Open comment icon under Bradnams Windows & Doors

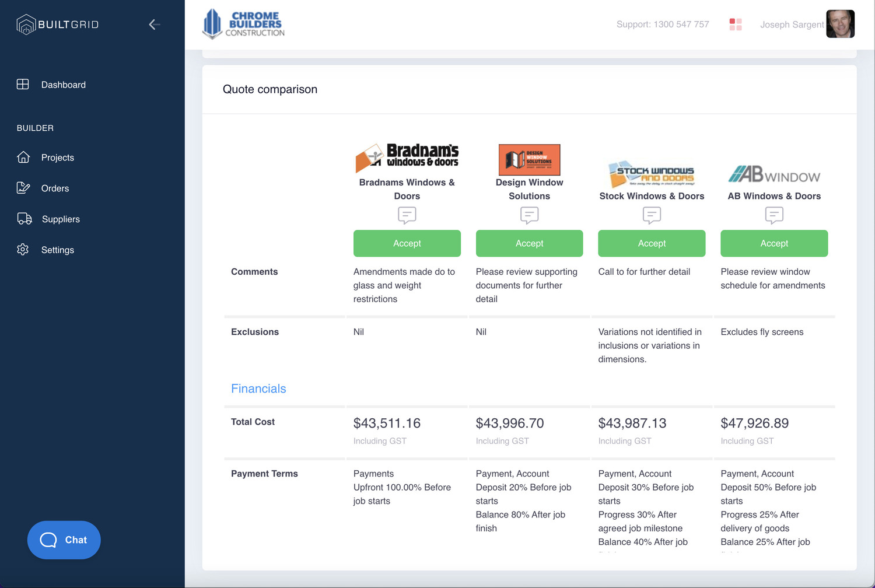[x=407, y=215]
